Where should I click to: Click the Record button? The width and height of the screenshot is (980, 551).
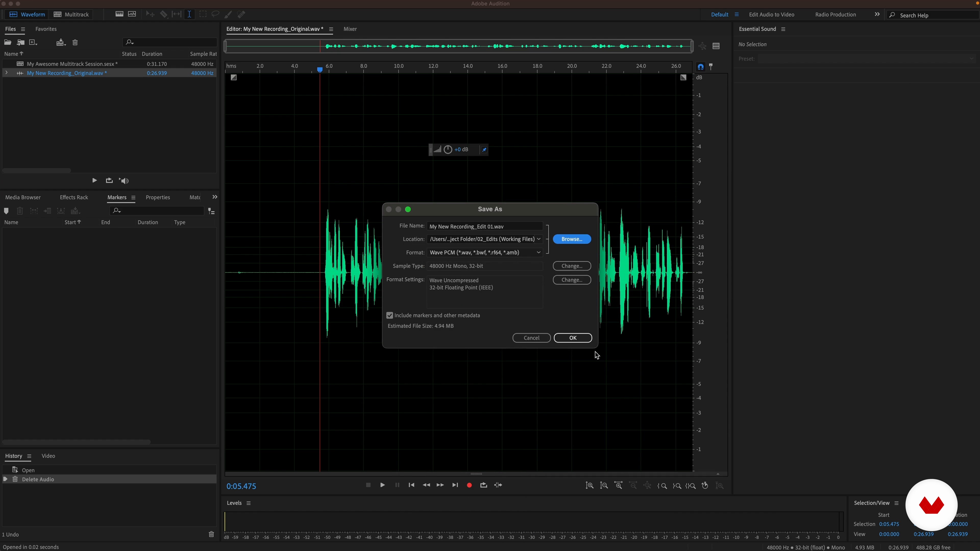(x=470, y=485)
